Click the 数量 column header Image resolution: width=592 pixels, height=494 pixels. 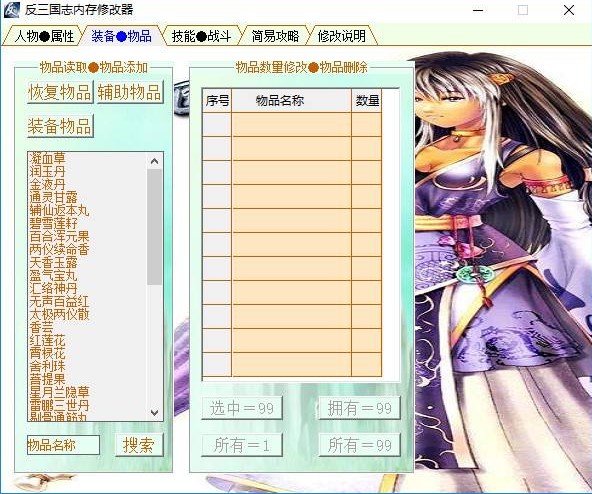tap(367, 100)
